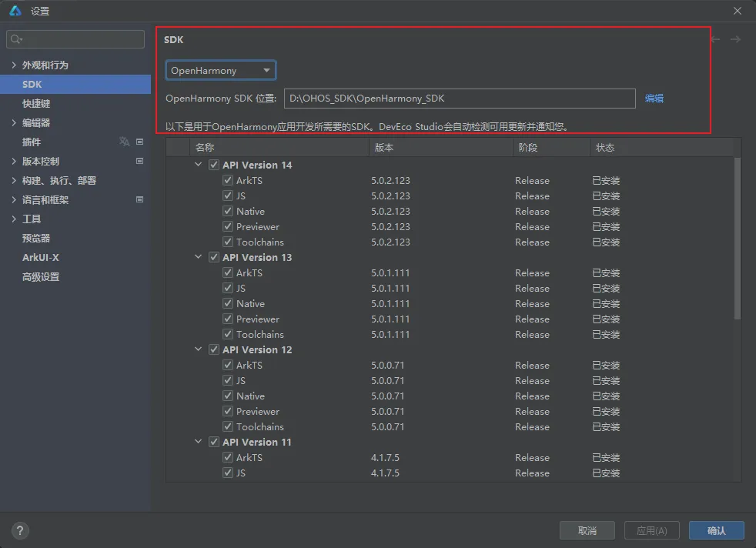
Task: Click the OpenHarmony SDK location input field
Action: click(460, 99)
